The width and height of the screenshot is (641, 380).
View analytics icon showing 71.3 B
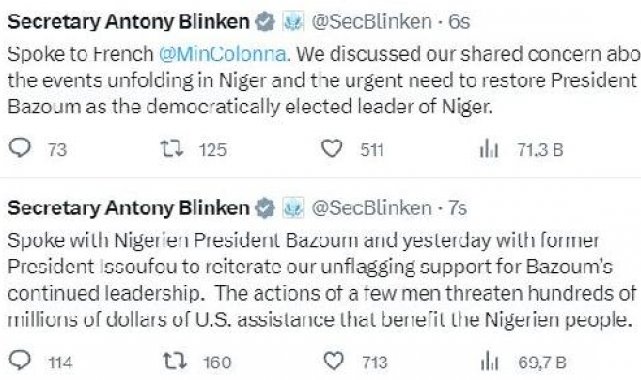pyautogui.click(x=489, y=149)
